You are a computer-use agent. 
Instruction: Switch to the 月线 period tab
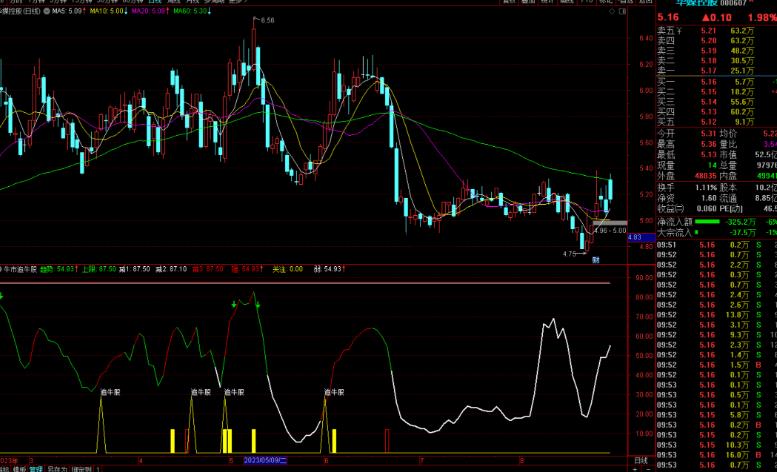click(x=193, y=2)
